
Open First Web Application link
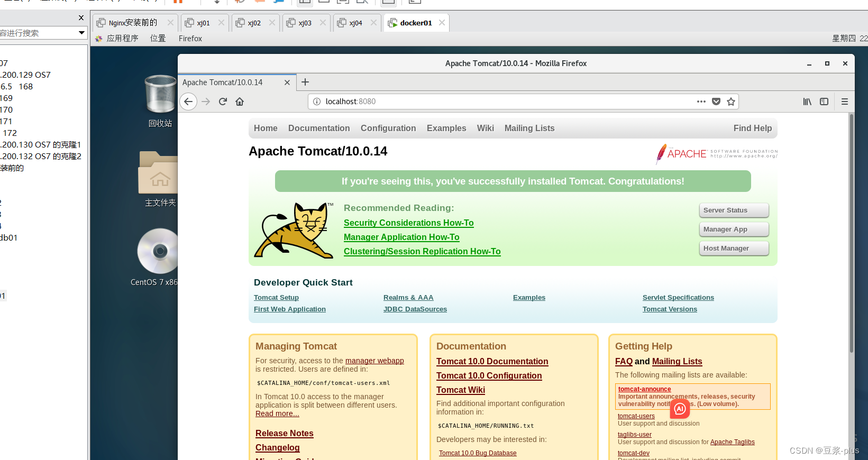tap(290, 309)
